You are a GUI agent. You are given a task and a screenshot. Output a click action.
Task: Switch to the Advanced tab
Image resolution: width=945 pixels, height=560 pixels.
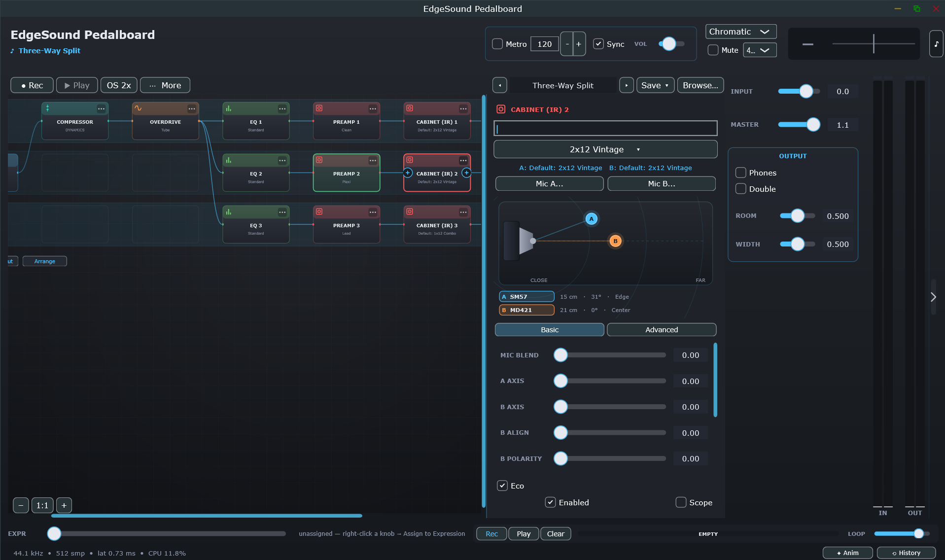662,330
